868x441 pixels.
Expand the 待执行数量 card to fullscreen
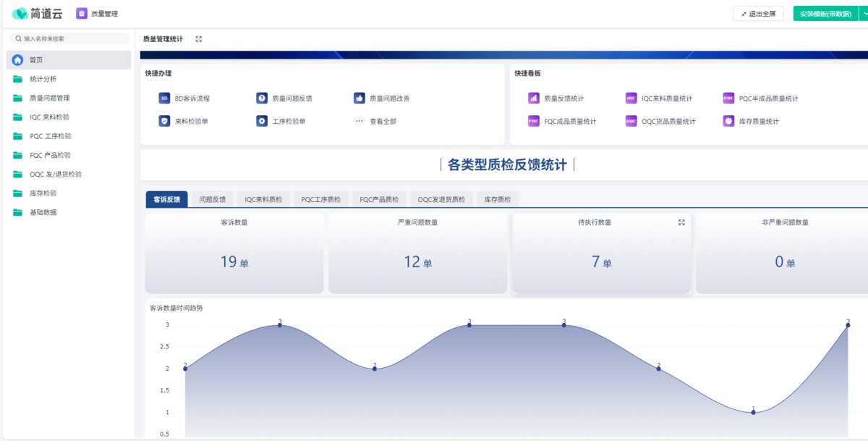click(x=681, y=223)
